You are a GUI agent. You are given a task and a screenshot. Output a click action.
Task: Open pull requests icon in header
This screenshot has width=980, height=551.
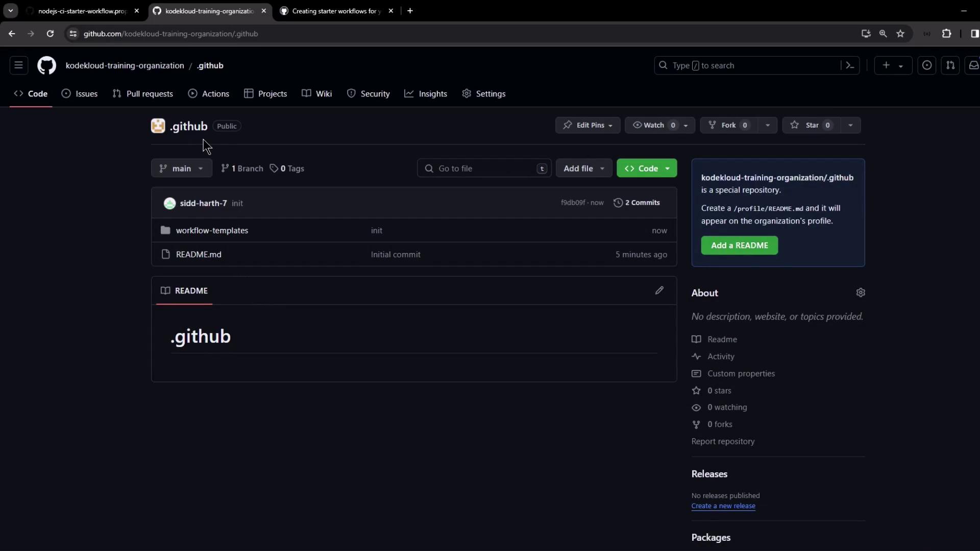(x=950, y=65)
